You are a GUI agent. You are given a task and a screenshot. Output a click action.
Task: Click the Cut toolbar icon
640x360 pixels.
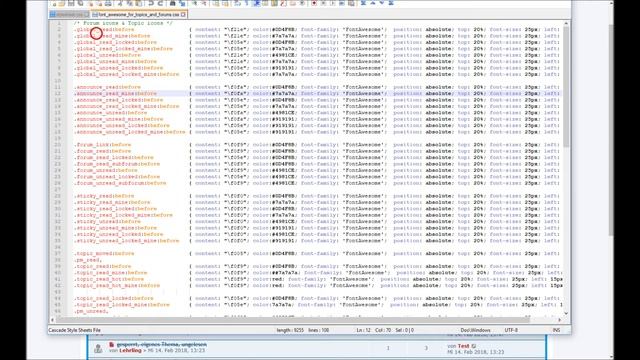tap(120, 3)
